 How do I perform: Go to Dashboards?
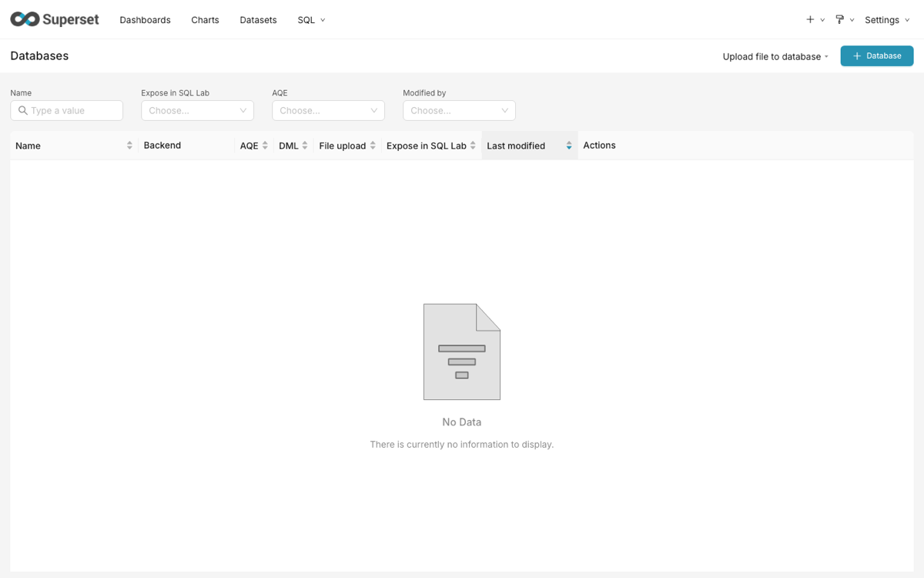point(145,20)
